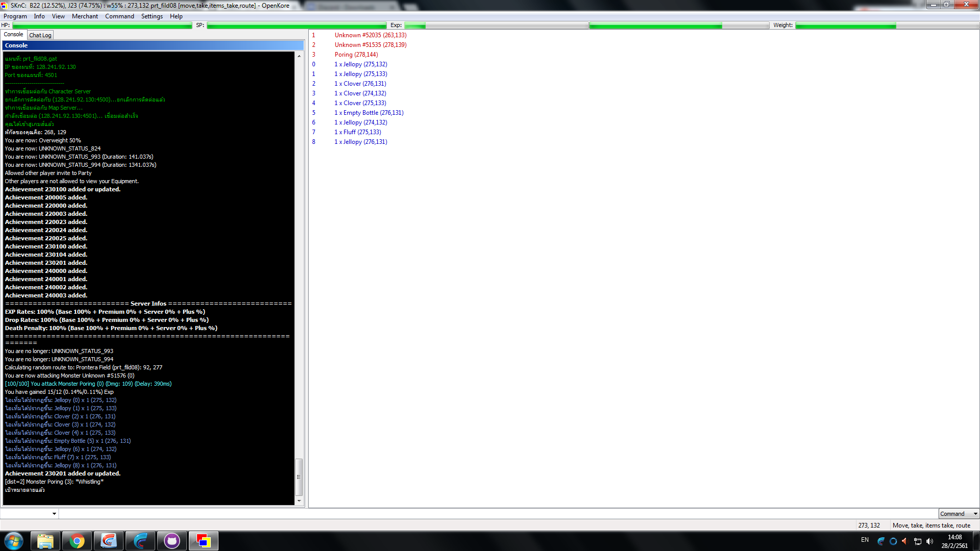
Task: Click the EN language indicator in the tray
Action: [865, 540]
